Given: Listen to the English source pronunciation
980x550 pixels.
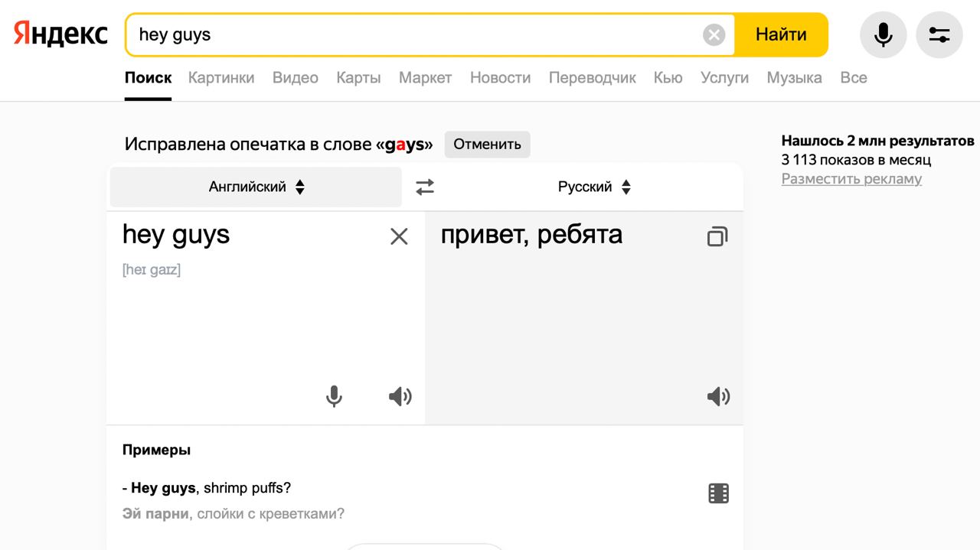Looking at the screenshot, I should tap(400, 396).
